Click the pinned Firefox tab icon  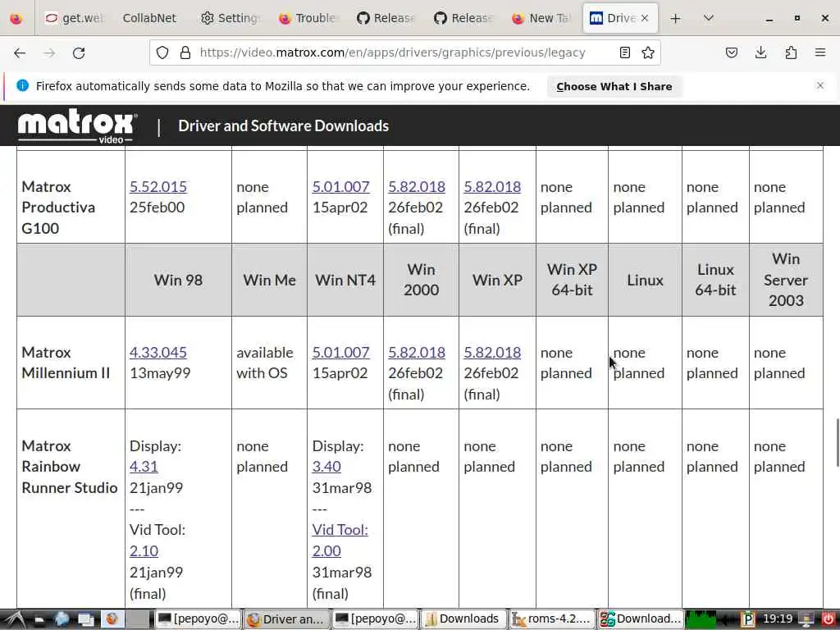[x=16, y=18]
